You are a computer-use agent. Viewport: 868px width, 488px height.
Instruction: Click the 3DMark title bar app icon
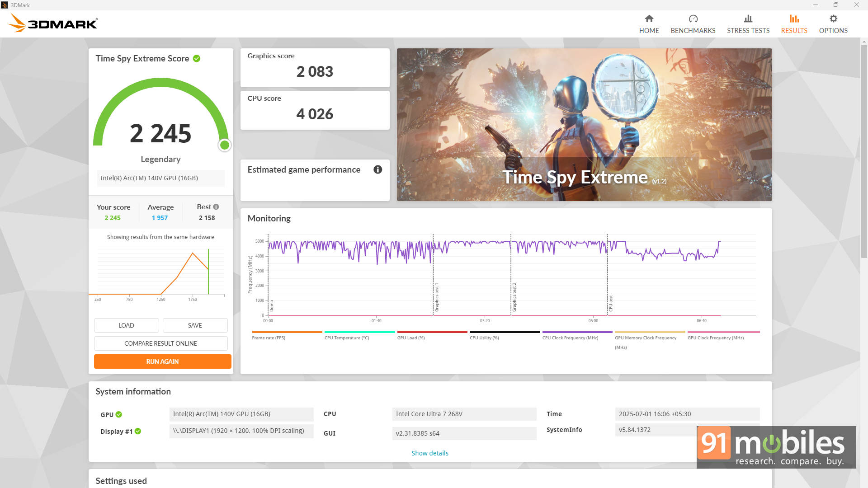[x=5, y=5]
